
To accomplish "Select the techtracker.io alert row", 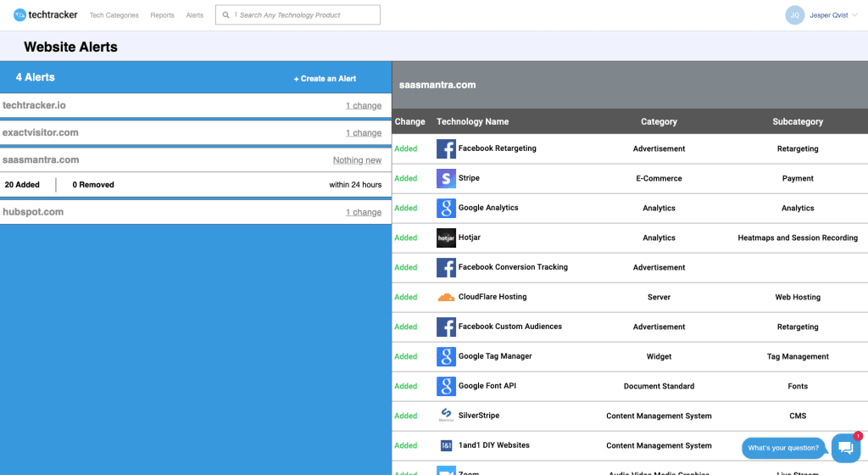I will click(x=196, y=105).
